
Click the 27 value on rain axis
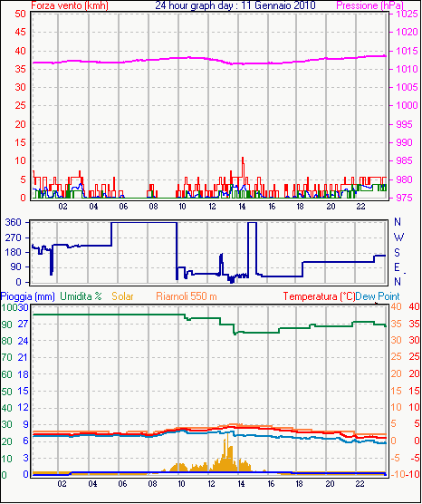23,324
